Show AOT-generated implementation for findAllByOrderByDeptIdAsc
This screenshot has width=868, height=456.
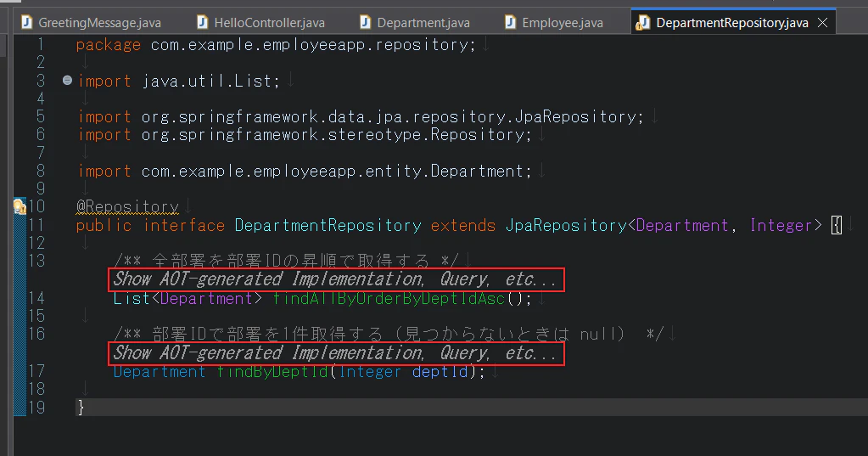click(x=336, y=280)
